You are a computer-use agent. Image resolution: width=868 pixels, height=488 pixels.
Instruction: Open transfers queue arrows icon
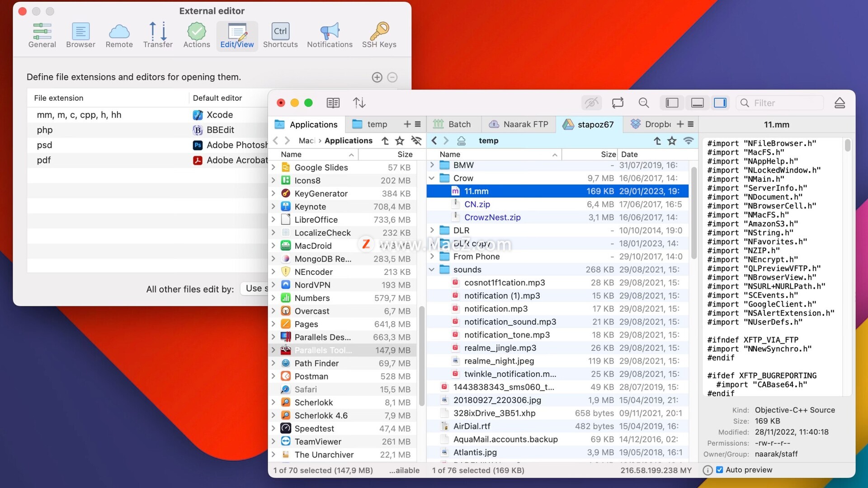359,103
